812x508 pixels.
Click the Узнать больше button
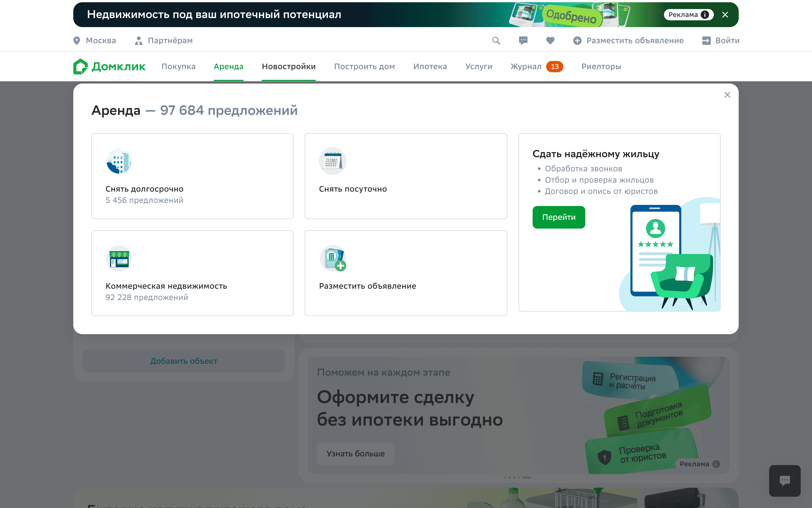pyautogui.click(x=356, y=454)
